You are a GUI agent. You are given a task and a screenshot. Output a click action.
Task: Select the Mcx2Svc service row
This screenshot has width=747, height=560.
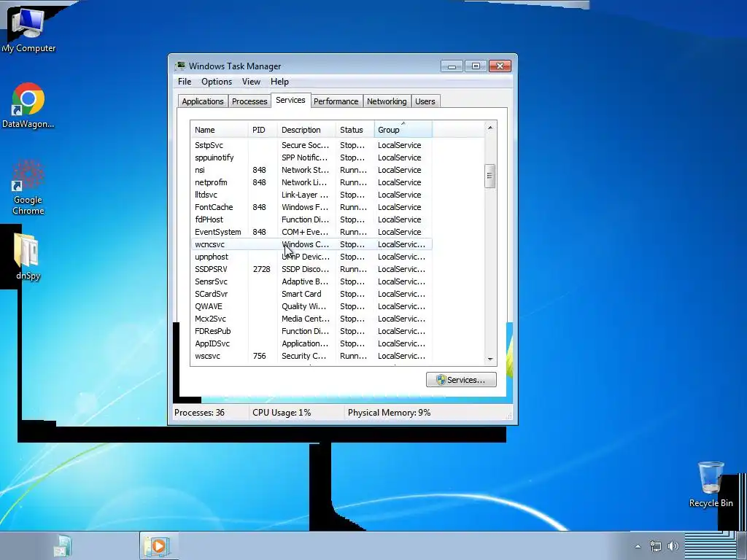pos(311,319)
